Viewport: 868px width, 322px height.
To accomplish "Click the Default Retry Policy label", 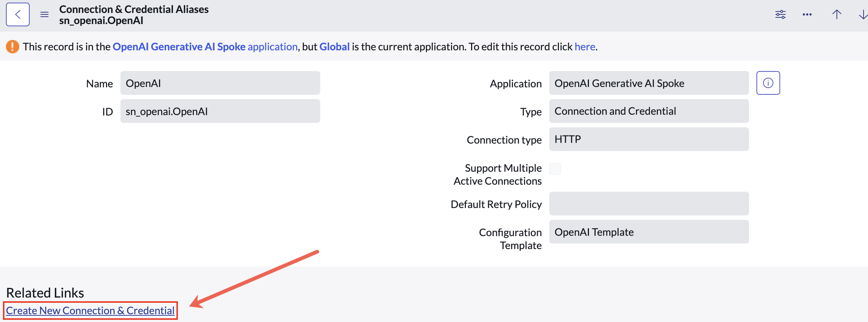I will point(496,204).
